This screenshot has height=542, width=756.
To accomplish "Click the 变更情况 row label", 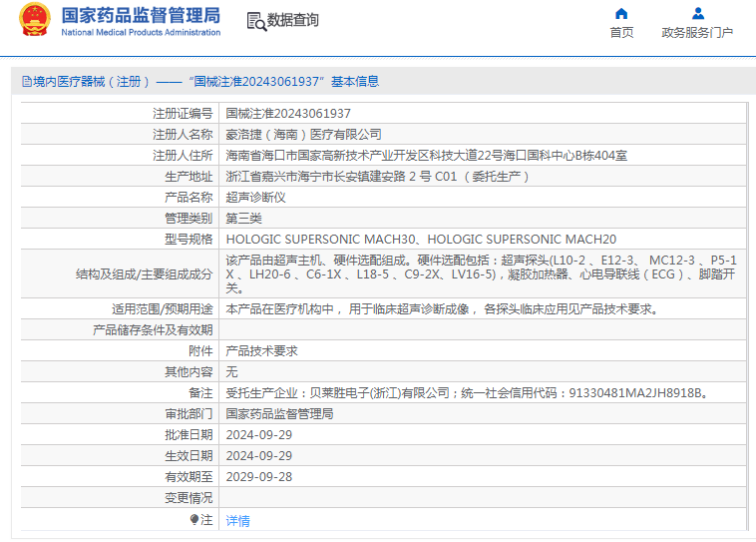I will pyautogui.click(x=189, y=498).
